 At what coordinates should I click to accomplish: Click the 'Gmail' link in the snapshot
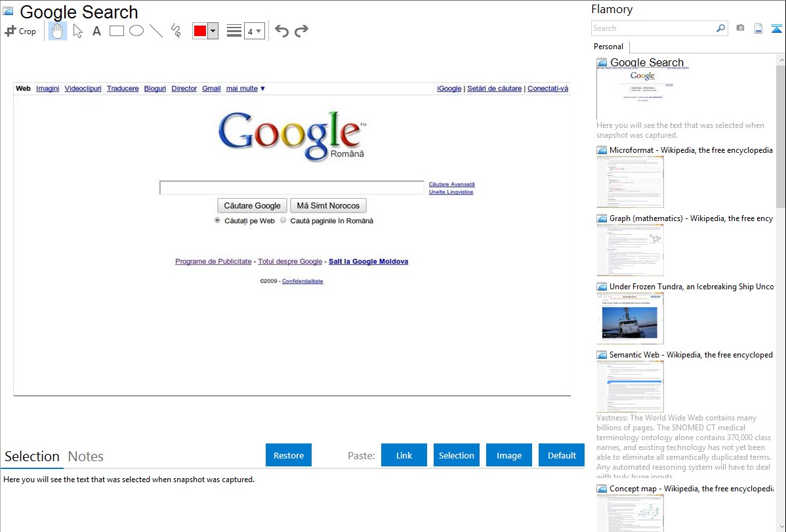211,89
